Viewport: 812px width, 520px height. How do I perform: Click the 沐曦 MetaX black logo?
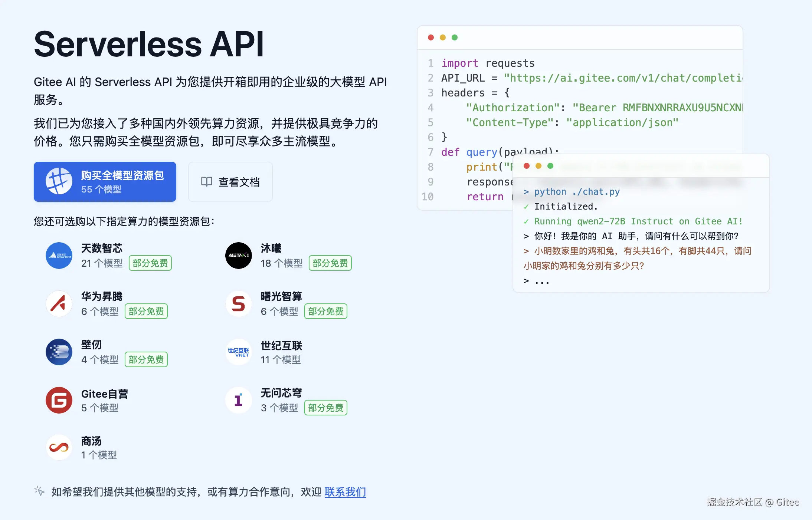238,256
